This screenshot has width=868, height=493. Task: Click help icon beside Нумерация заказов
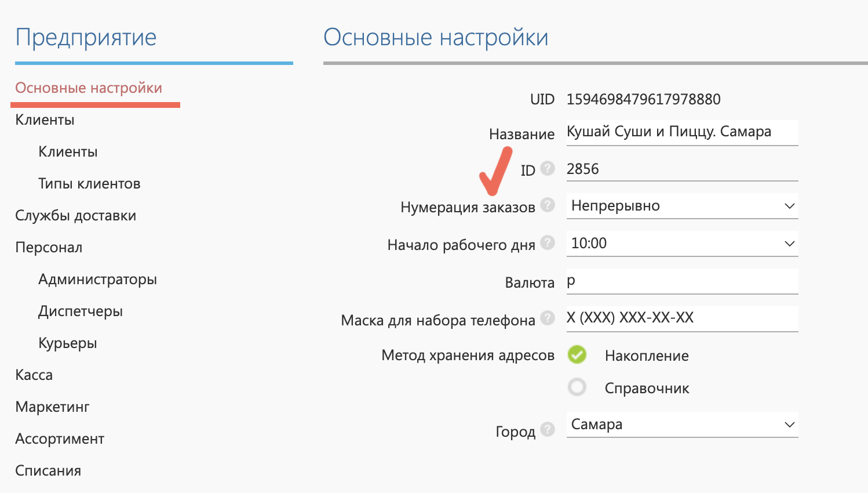tap(548, 205)
